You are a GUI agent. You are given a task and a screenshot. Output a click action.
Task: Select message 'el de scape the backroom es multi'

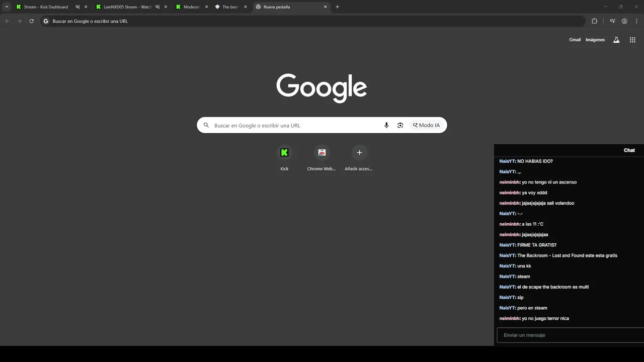(x=544, y=287)
